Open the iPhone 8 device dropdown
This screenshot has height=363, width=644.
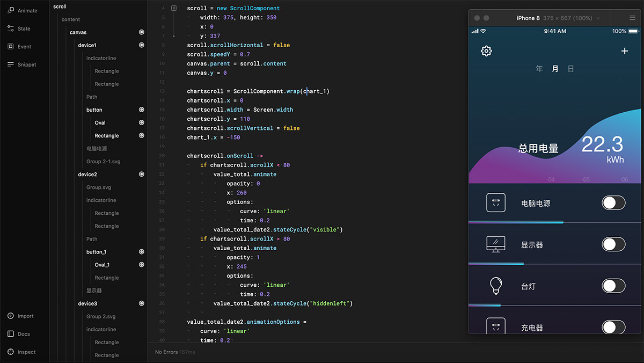598,18
